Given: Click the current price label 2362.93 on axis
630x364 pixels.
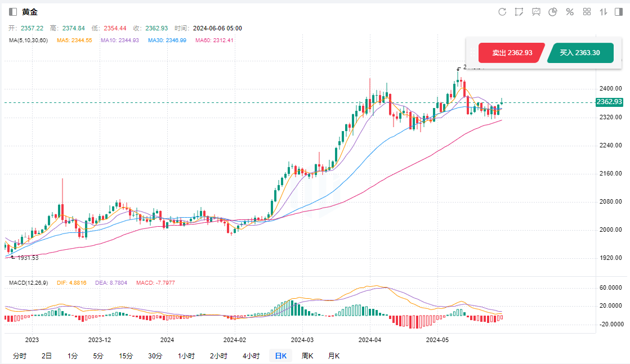Looking at the screenshot, I should 609,102.
